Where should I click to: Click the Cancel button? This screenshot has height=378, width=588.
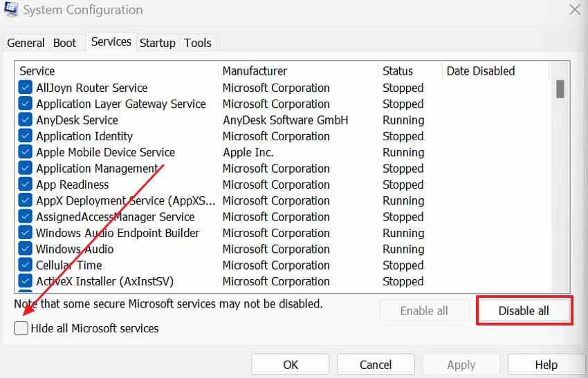376,364
